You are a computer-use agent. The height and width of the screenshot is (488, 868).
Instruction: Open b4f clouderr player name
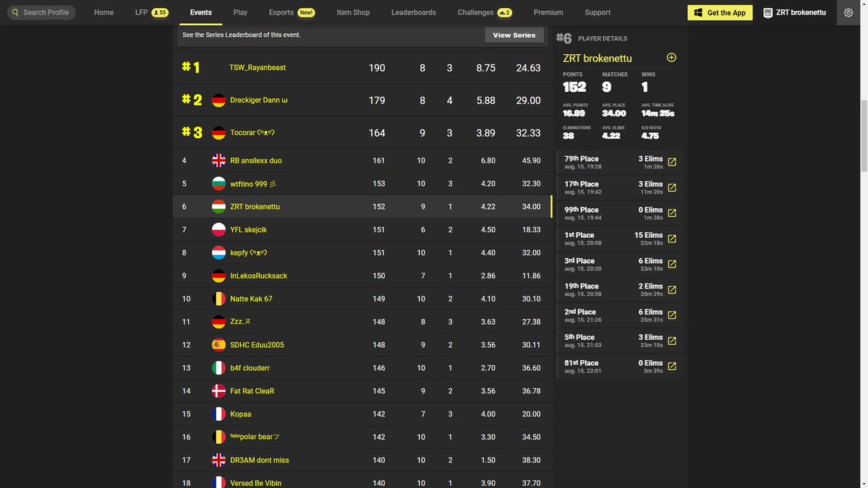[250, 368]
